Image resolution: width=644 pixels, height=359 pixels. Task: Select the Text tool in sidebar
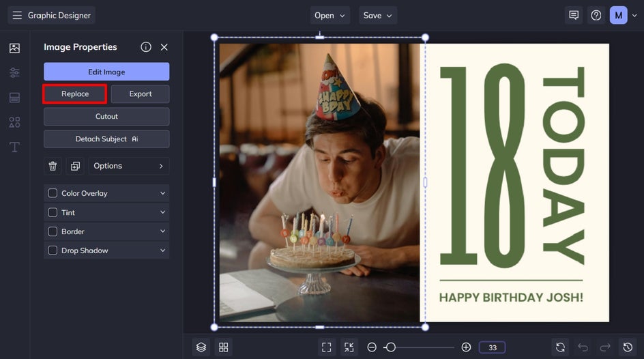(x=14, y=147)
